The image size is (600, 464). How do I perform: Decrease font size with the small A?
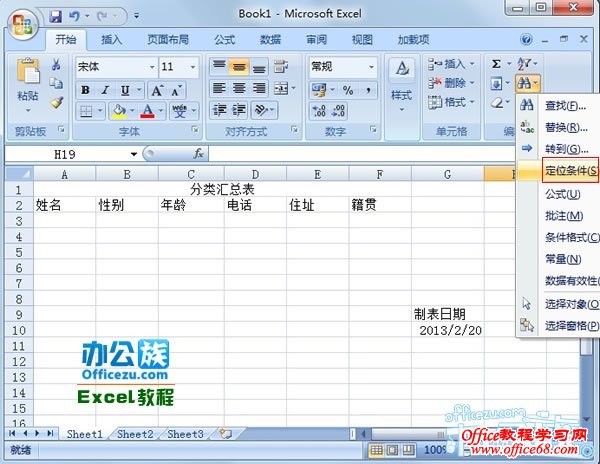[176, 91]
